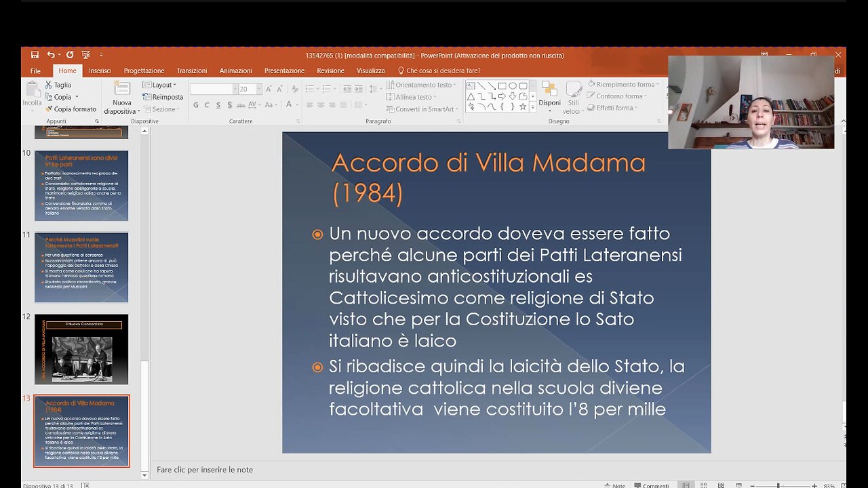This screenshot has height=488, width=868.
Task: Start presentation from beginning via quick access icon
Action: click(x=86, y=55)
